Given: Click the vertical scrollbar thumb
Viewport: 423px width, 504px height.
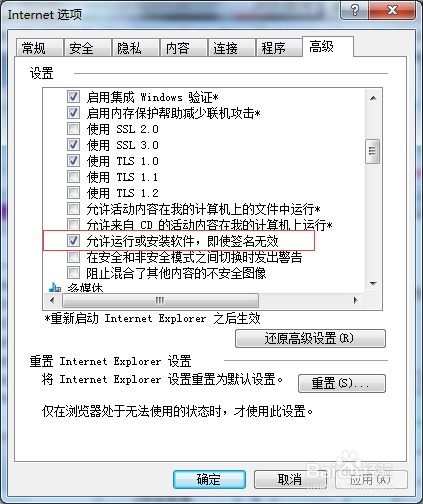Looking at the screenshot, I should pyautogui.click(x=373, y=151).
